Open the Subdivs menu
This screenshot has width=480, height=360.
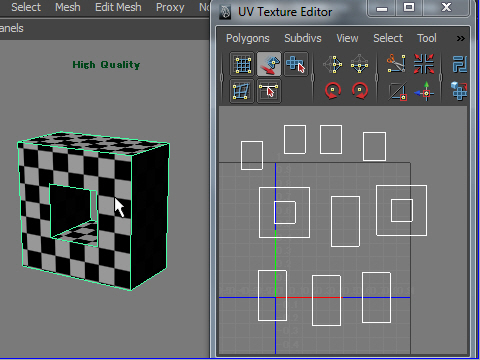(303, 38)
